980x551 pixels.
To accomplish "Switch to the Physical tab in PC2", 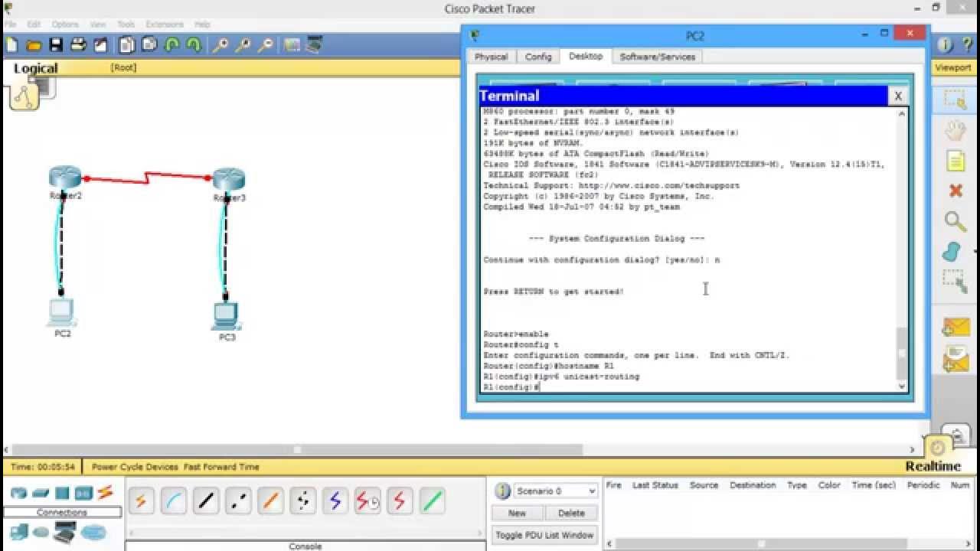I will (x=491, y=57).
